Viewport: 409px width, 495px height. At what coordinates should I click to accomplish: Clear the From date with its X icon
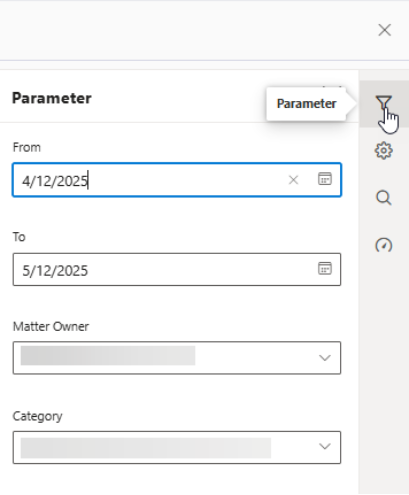click(293, 180)
